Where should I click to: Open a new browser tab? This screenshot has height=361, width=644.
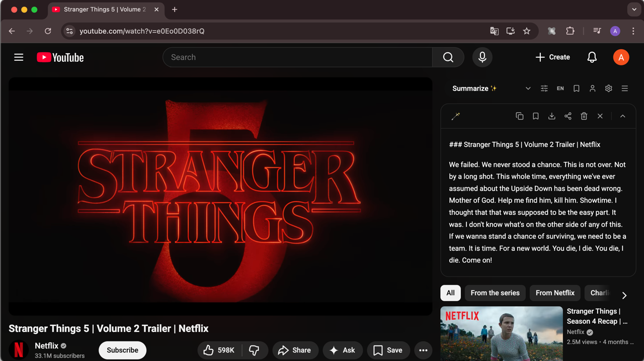click(x=175, y=10)
